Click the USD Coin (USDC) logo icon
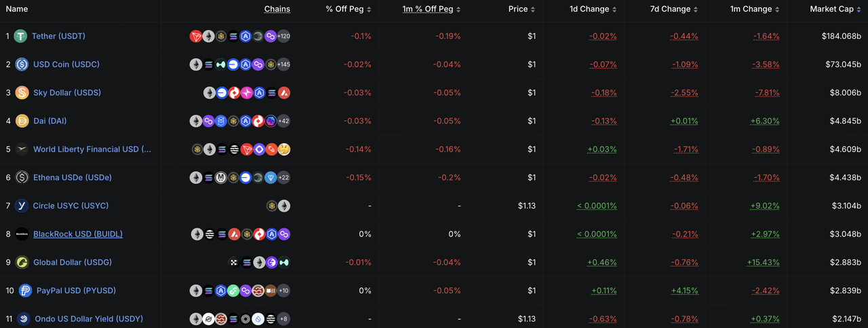Image resolution: width=868 pixels, height=328 pixels. (x=22, y=65)
